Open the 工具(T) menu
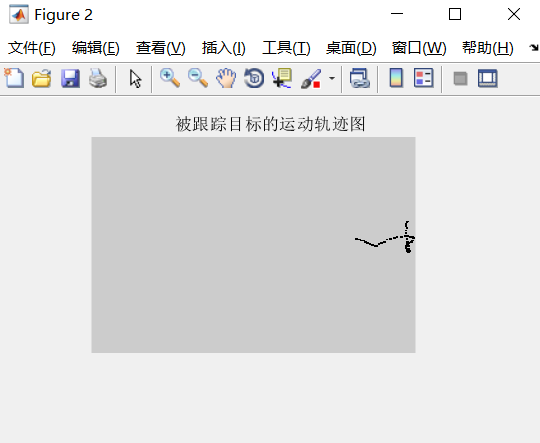The width and height of the screenshot is (540, 443). click(286, 48)
